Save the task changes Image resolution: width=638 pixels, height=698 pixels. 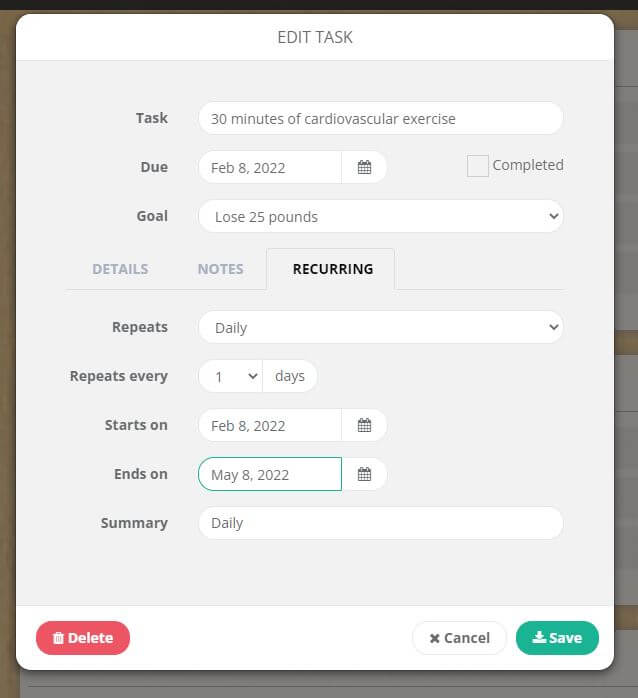(557, 638)
